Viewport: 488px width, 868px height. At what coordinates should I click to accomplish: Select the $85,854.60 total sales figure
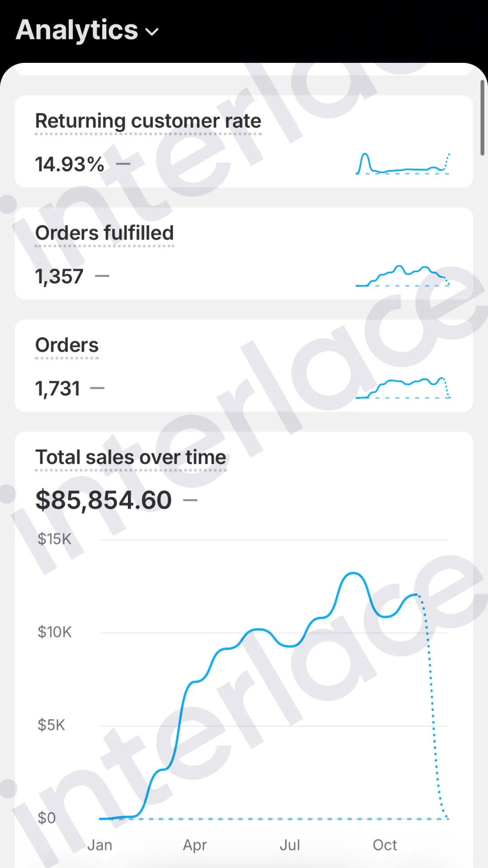coord(103,500)
